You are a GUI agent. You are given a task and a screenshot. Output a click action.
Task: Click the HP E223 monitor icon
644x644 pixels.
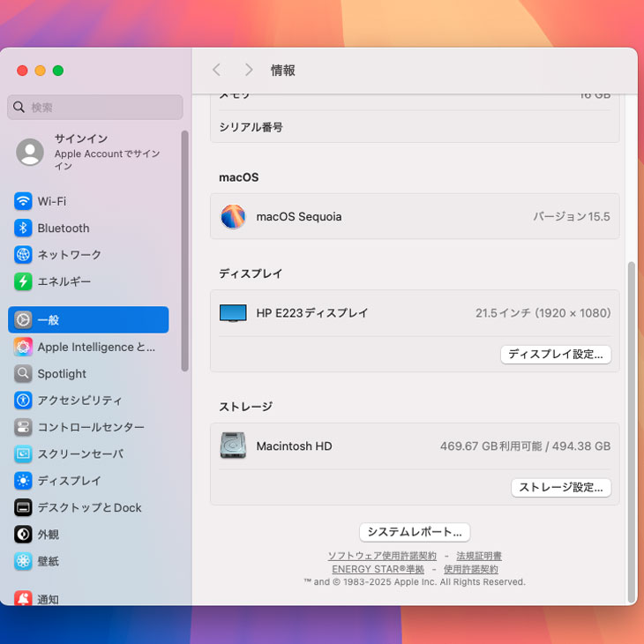233,313
